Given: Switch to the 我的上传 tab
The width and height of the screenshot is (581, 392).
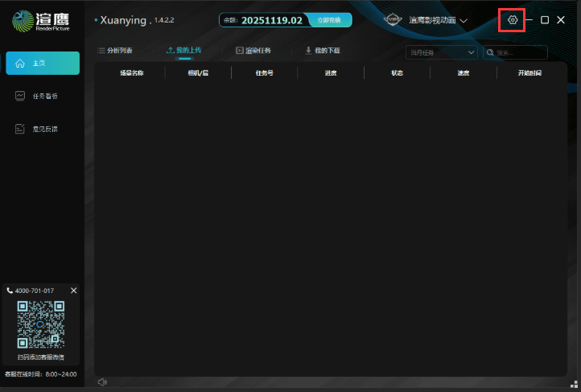Looking at the screenshot, I should (183, 51).
